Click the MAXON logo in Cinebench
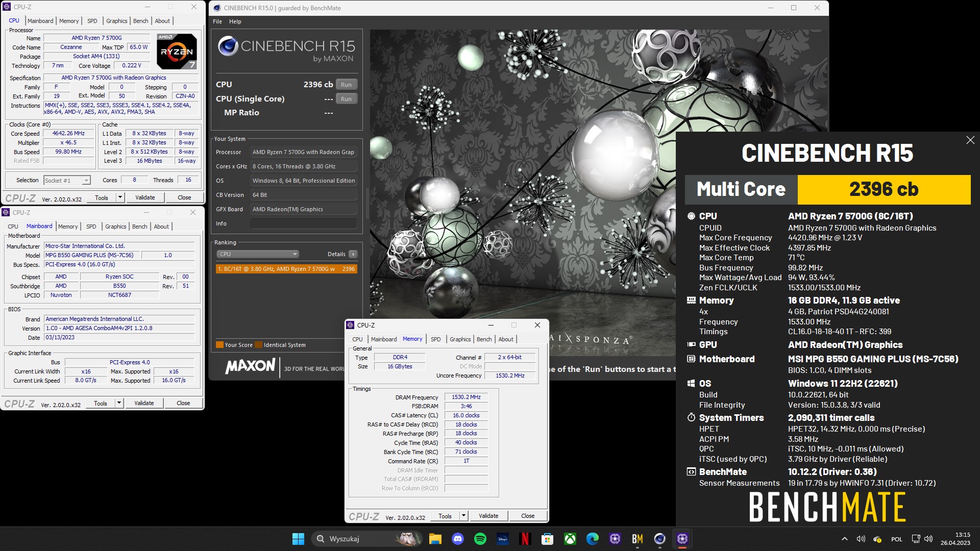 [x=250, y=366]
